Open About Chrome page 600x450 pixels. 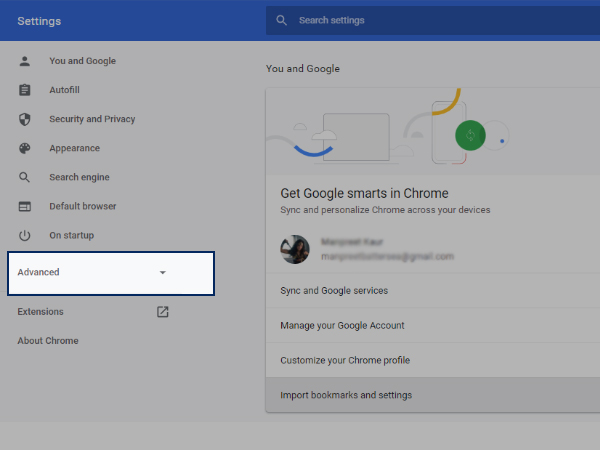47,341
